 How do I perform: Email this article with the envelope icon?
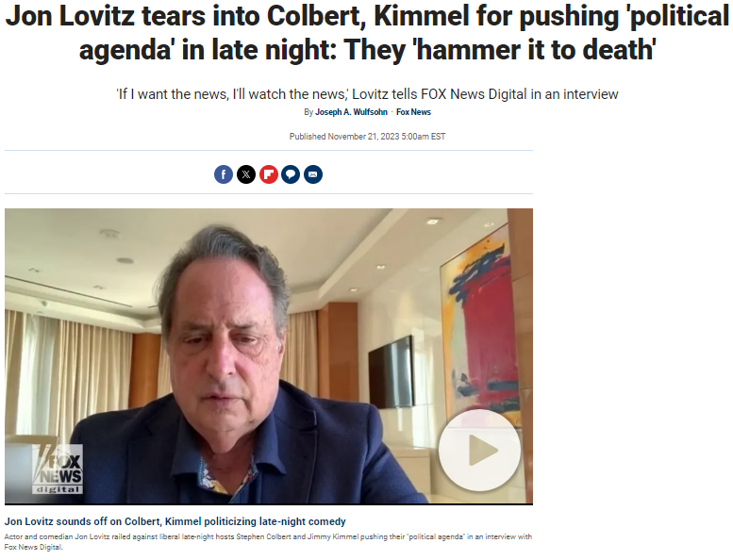(313, 174)
